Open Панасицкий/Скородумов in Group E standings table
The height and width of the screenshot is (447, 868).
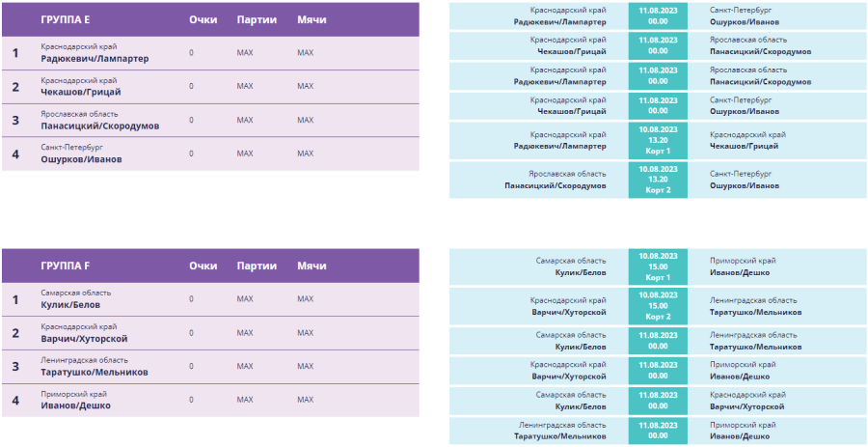99,126
